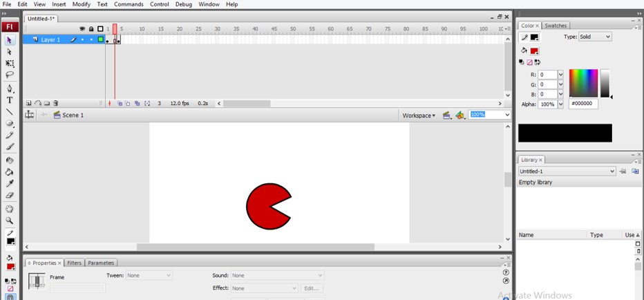Select the Pencil tool
This screenshot has width=644, height=300.
[x=10, y=135]
